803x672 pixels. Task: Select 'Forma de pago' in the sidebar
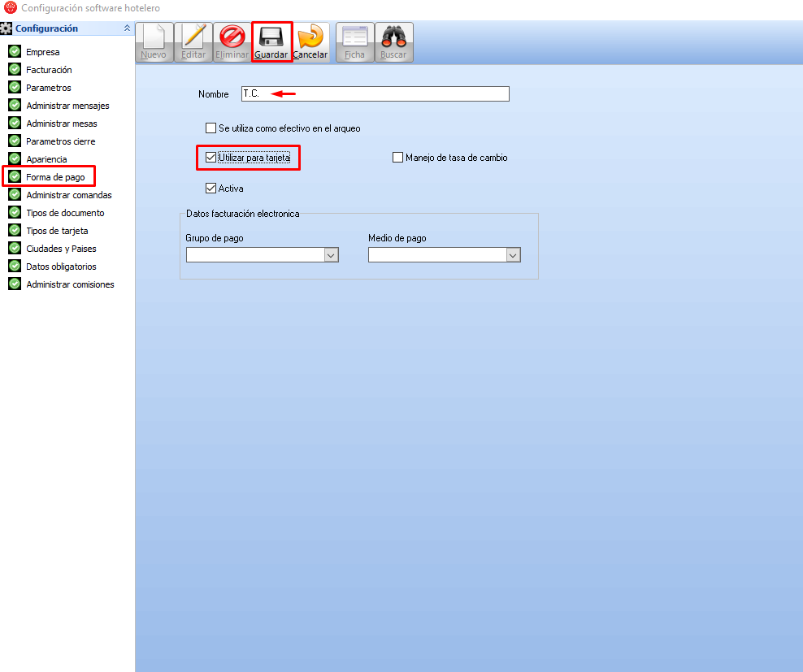click(x=55, y=177)
